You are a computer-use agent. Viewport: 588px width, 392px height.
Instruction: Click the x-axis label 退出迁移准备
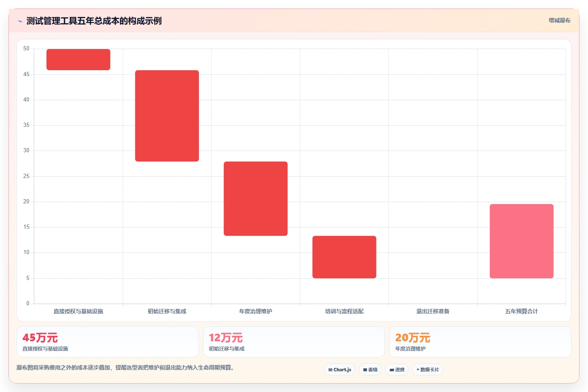coord(433,311)
